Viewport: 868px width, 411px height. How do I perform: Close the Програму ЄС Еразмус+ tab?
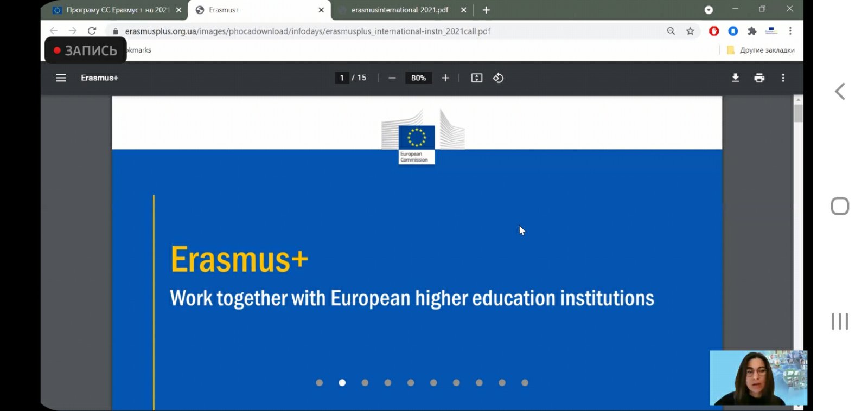(x=178, y=10)
